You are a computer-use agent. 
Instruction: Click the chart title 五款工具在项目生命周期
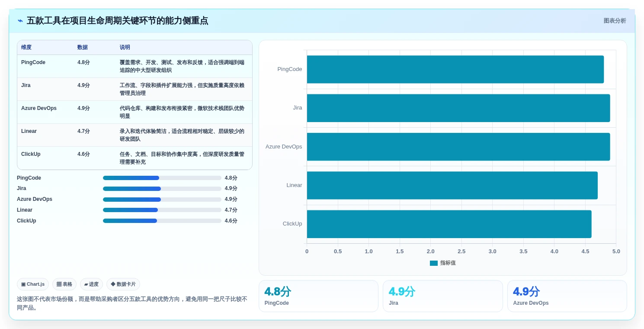[117, 21]
